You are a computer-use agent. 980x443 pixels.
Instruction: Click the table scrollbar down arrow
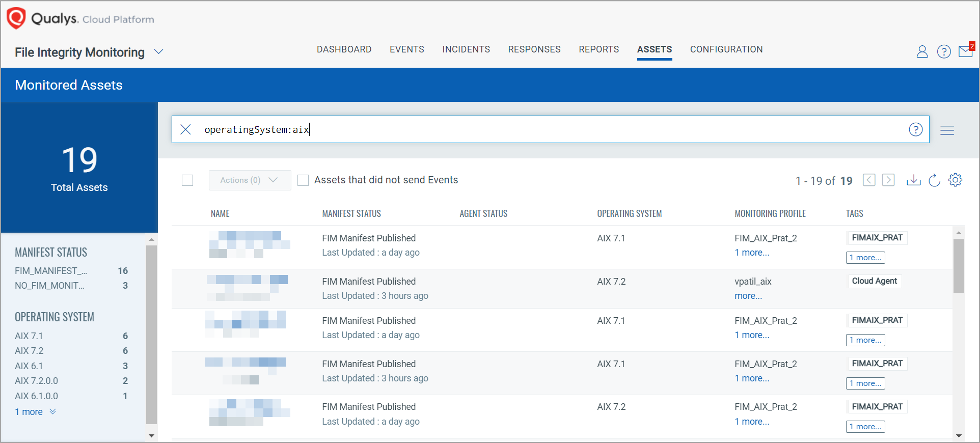(959, 436)
